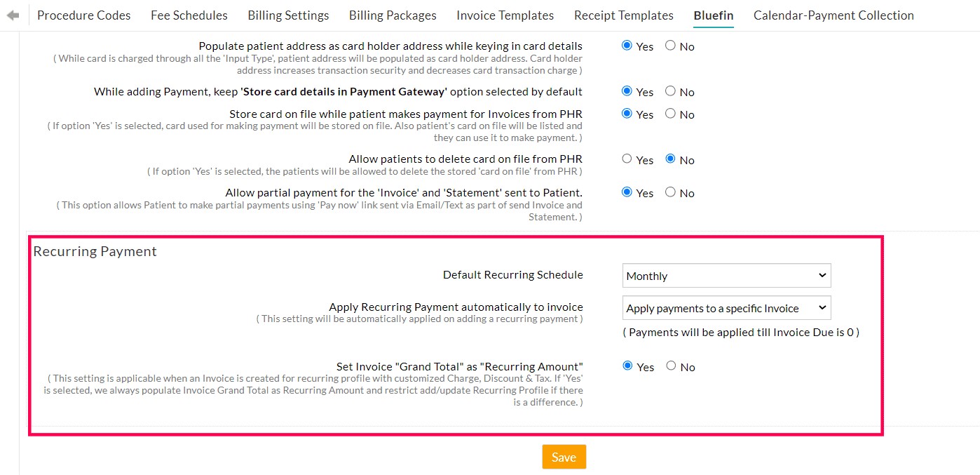980x475 pixels.
Task: Switch to the Procedure Codes tab
Action: pyautogui.click(x=83, y=15)
